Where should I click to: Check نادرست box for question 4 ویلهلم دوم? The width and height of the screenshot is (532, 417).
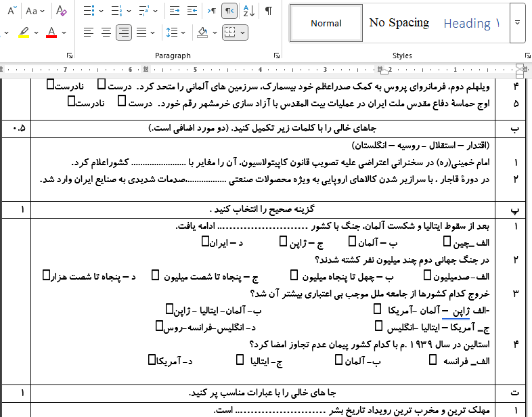pos(50,84)
